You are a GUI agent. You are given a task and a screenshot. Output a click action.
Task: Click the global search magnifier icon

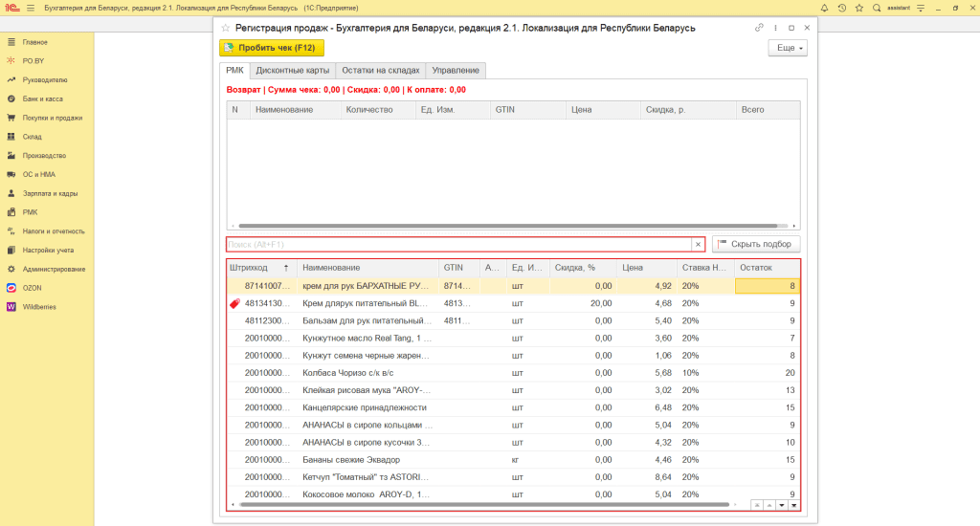click(x=876, y=8)
